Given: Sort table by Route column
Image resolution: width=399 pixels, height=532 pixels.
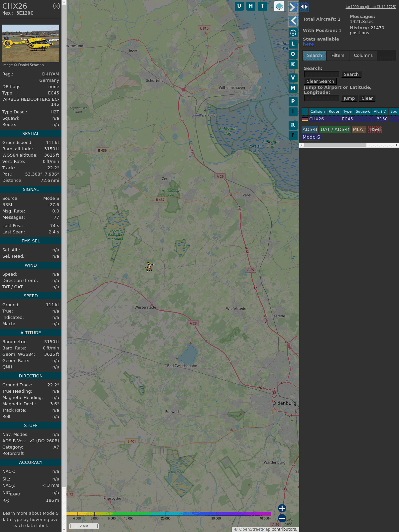Looking at the screenshot, I should [x=334, y=111].
